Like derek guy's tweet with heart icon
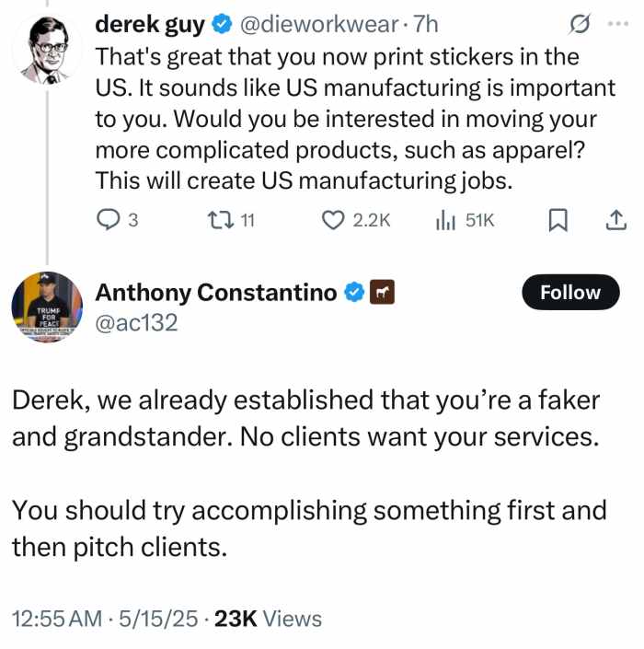 point(332,220)
